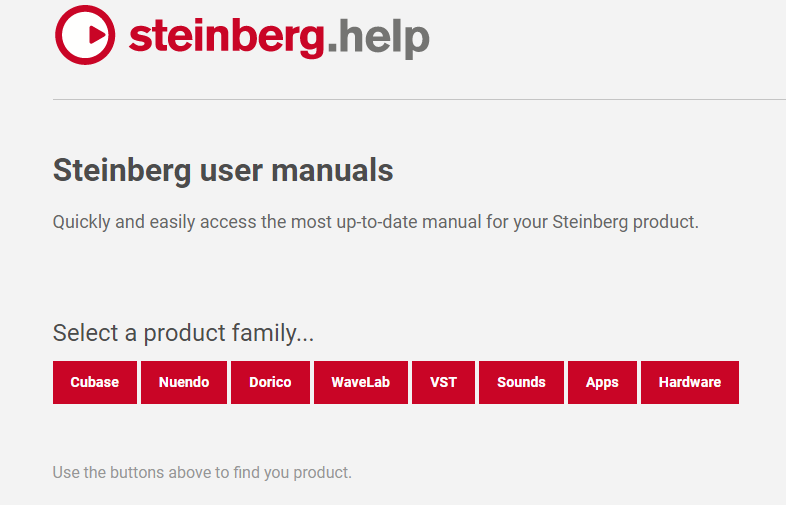Click the Quickly and easily access description
Image resolution: width=786 pixels, height=505 pixels.
coord(375,222)
